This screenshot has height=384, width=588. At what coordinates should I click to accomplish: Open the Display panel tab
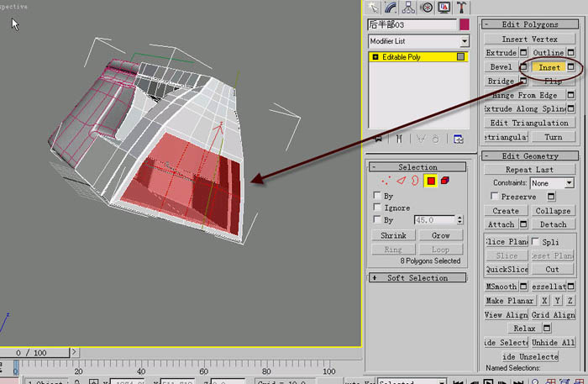click(444, 8)
